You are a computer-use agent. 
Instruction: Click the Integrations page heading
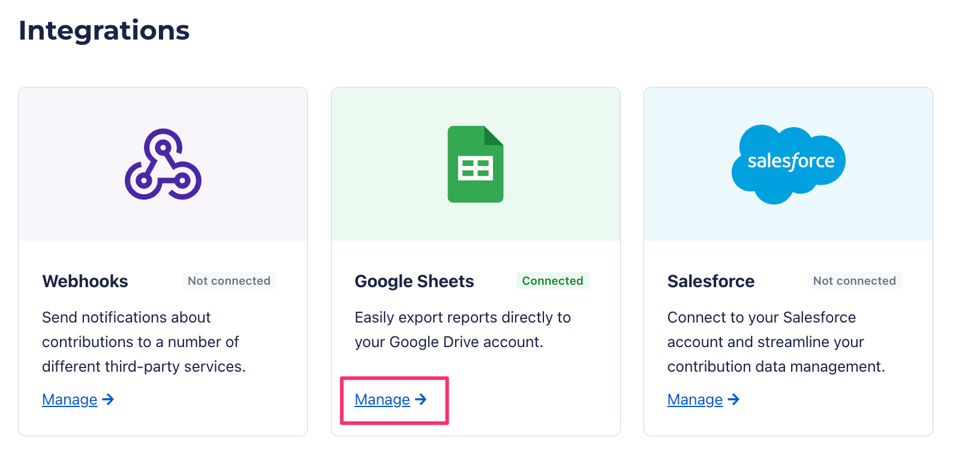[104, 31]
